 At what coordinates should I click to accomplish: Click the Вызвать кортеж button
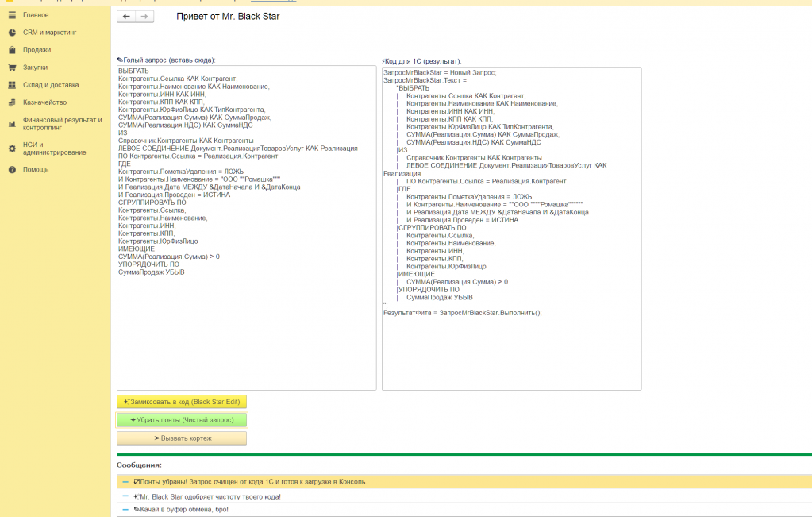coord(182,438)
